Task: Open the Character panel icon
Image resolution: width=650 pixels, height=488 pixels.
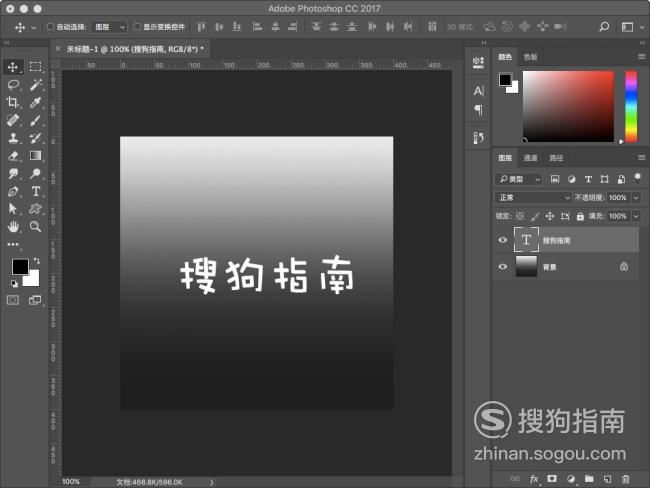Action: (x=478, y=90)
